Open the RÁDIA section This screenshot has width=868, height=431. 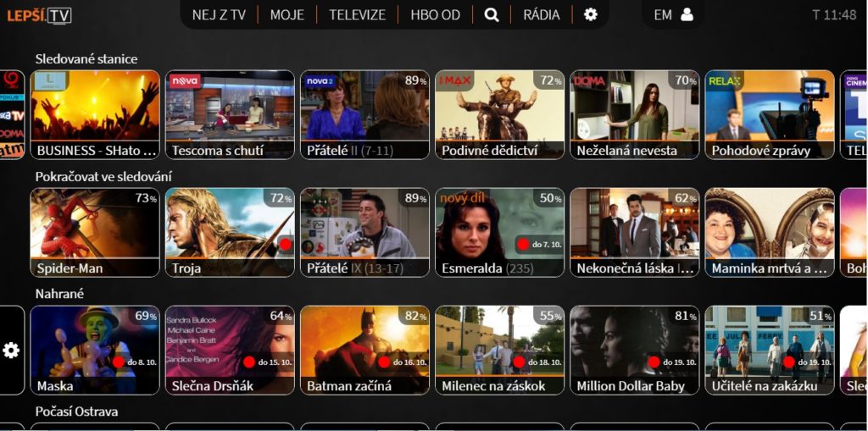click(x=542, y=14)
